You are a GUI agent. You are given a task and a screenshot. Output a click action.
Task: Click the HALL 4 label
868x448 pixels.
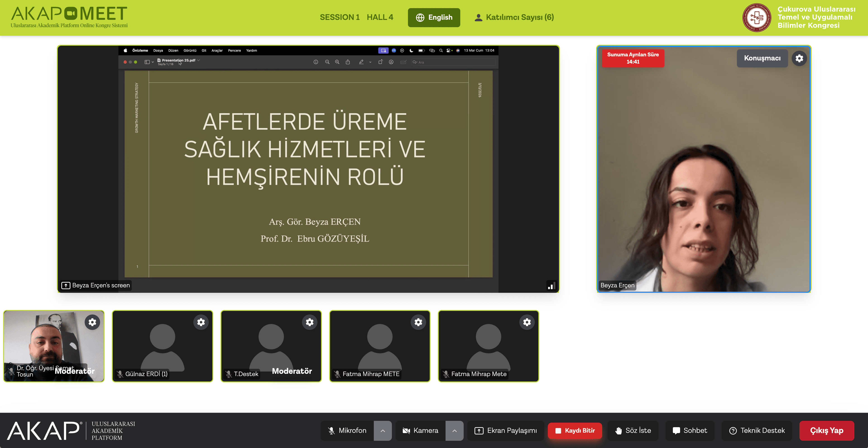pos(380,17)
